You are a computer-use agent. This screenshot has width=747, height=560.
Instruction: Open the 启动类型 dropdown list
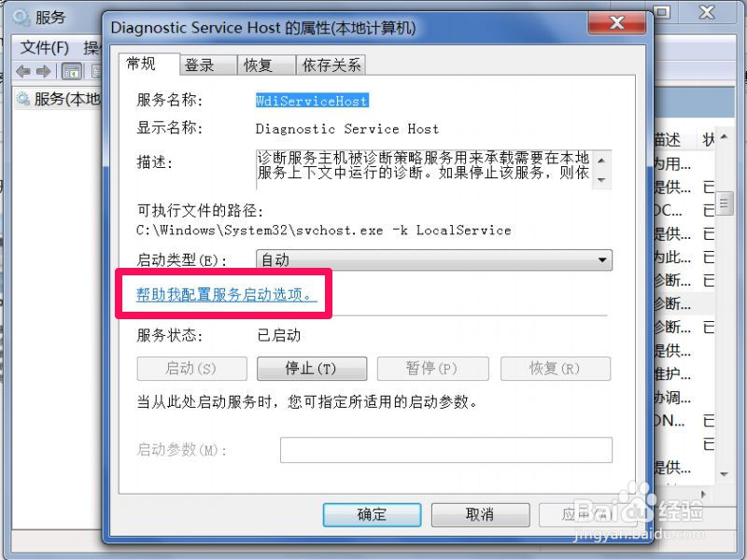434,260
